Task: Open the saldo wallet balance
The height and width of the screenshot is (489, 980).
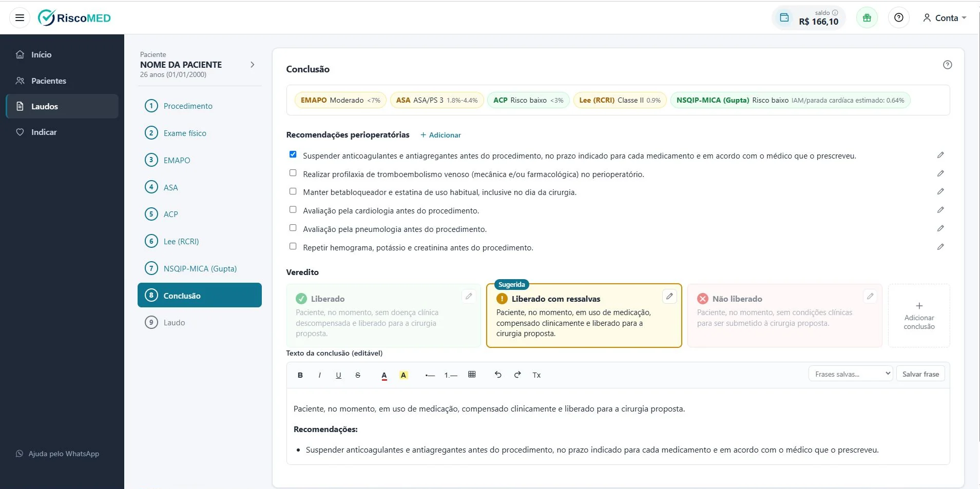Action: (x=809, y=17)
